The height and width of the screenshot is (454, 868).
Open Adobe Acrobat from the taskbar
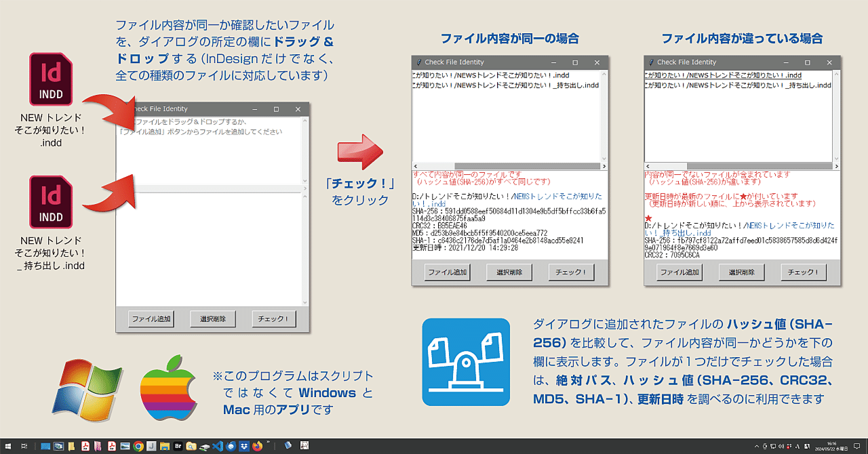pos(85,445)
